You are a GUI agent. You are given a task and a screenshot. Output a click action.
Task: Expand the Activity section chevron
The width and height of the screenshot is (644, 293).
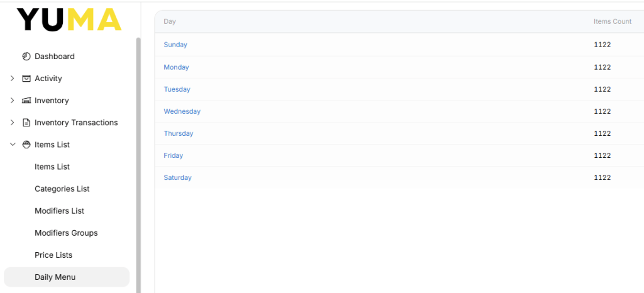13,79
